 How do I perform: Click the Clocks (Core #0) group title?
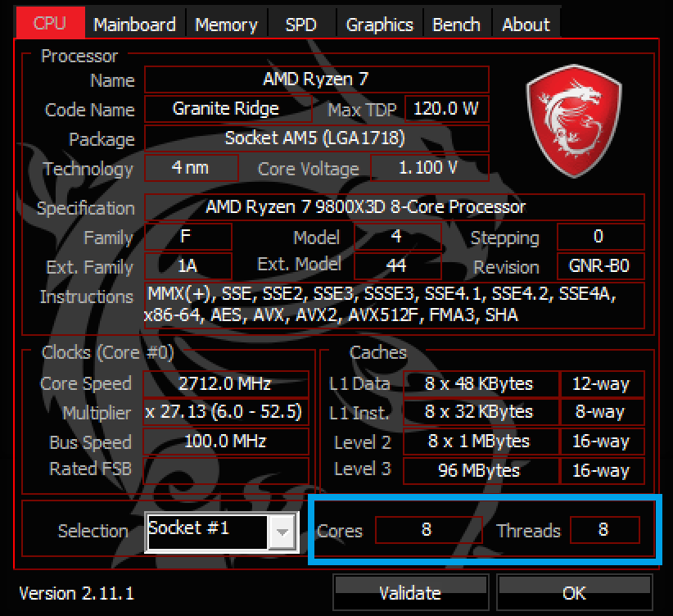tap(108, 353)
